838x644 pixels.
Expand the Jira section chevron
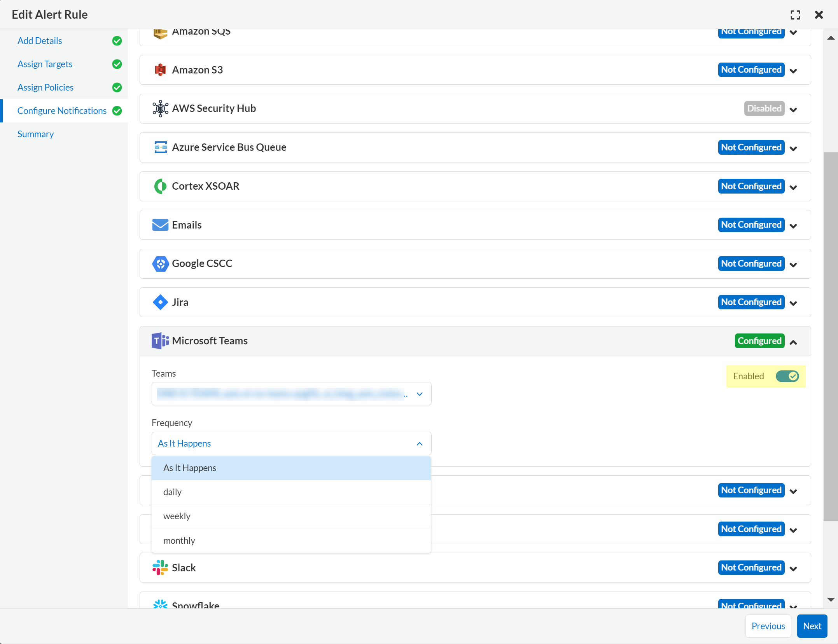tap(794, 303)
